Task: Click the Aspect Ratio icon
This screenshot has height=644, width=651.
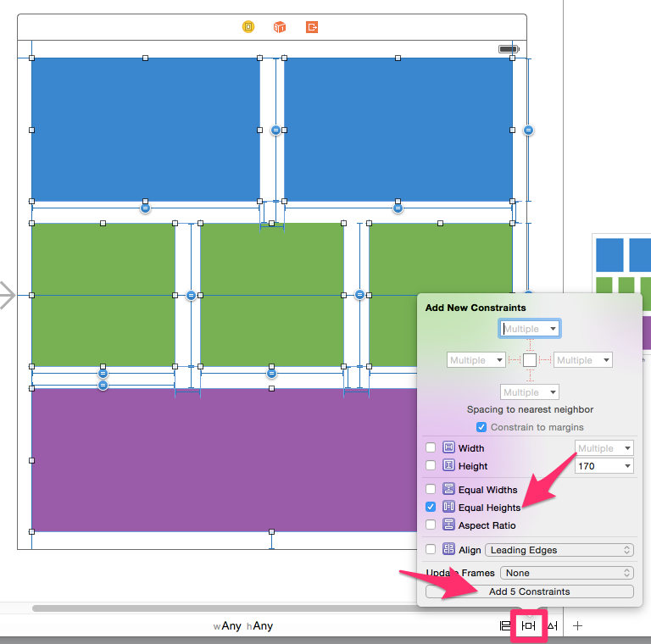Action: pyautogui.click(x=448, y=525)
